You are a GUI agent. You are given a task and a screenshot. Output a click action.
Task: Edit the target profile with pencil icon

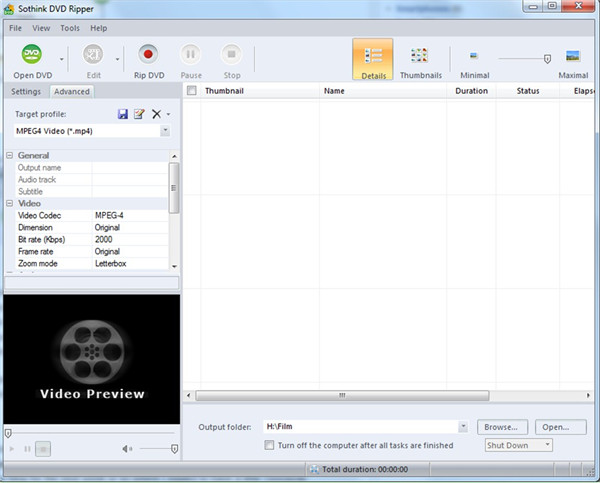click(139, 115)
